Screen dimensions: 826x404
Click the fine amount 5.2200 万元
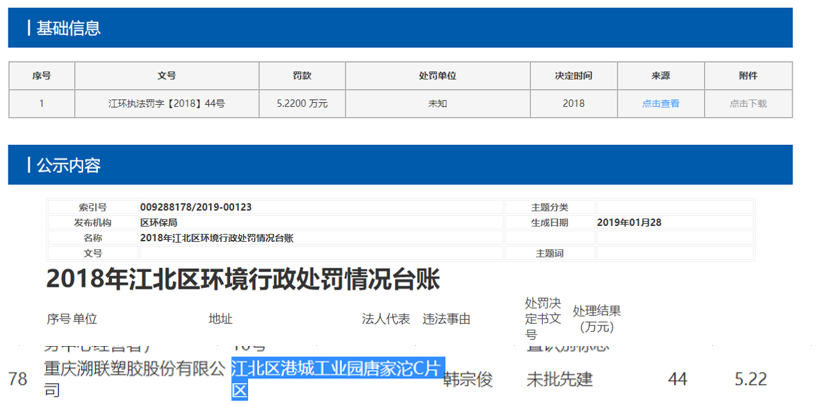(x=302, y=104)
